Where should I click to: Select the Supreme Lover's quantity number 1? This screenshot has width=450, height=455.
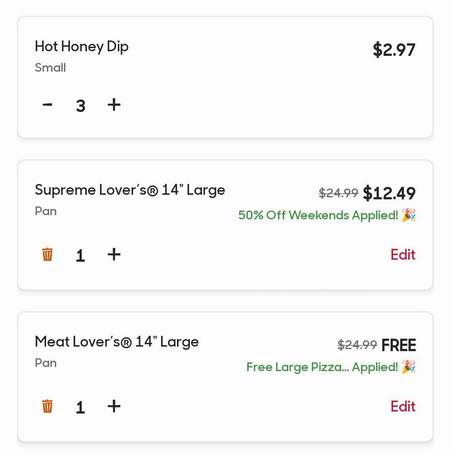pyautogui.click(x=80, y=256)
